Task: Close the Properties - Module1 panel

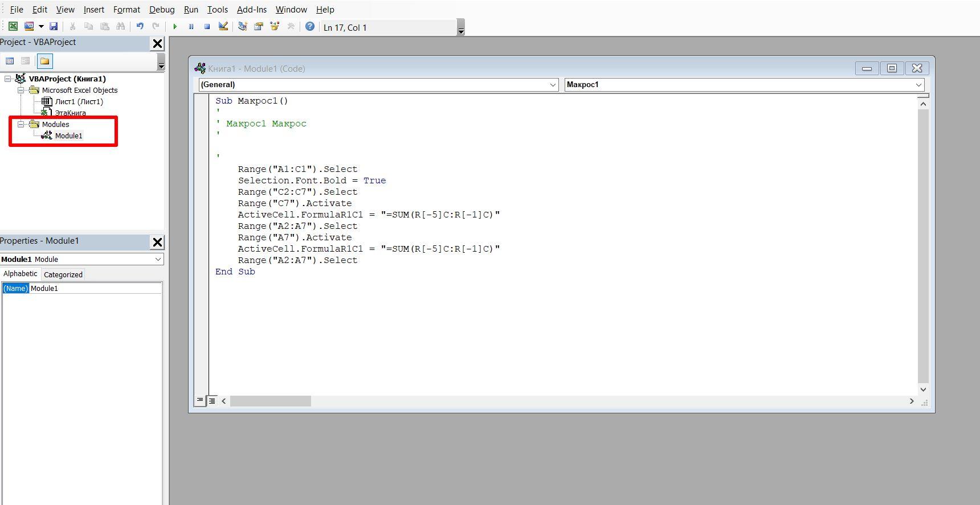Action: click(x=158, y=242)
